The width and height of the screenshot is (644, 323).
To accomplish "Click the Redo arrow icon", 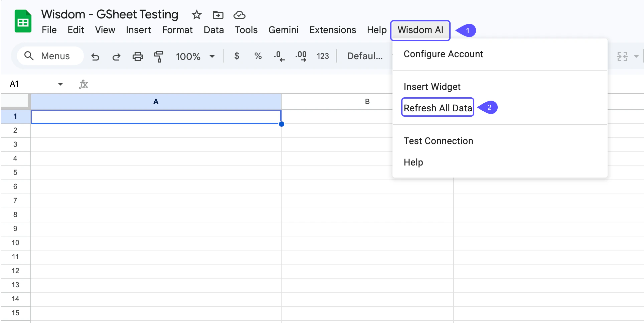I will tap(116, 57).
